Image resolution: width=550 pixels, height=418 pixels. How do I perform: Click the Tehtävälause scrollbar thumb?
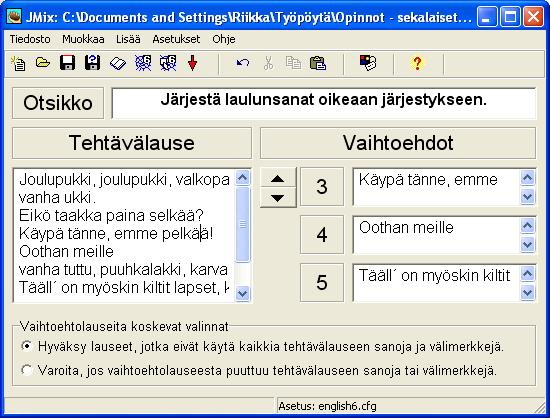pos(242,224)
